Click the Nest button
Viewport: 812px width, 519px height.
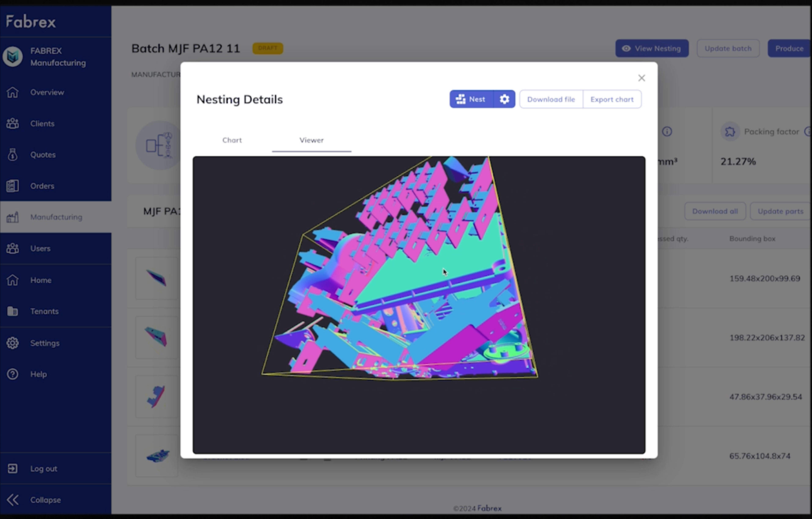[471, 99]
